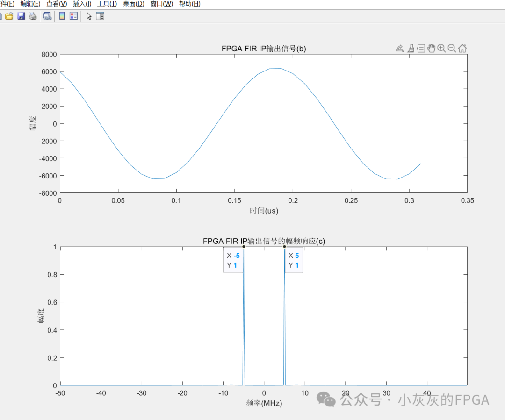Select the Zoom Out magnifier icon
Screen dimensions: 505x420
452,49
